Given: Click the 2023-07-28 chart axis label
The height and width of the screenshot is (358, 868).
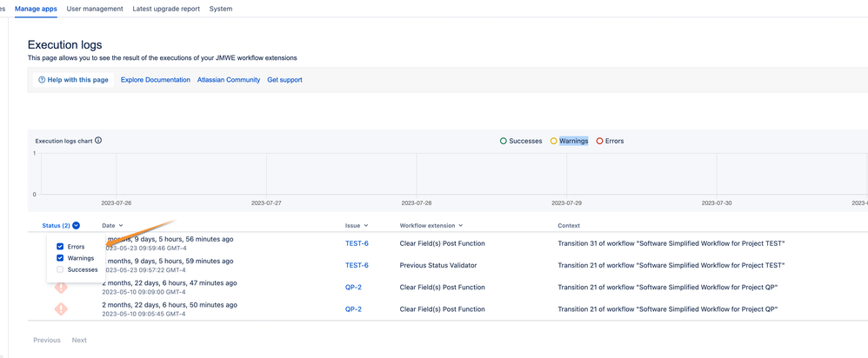Looking at the screenshot, I should (x=417, y=203).
